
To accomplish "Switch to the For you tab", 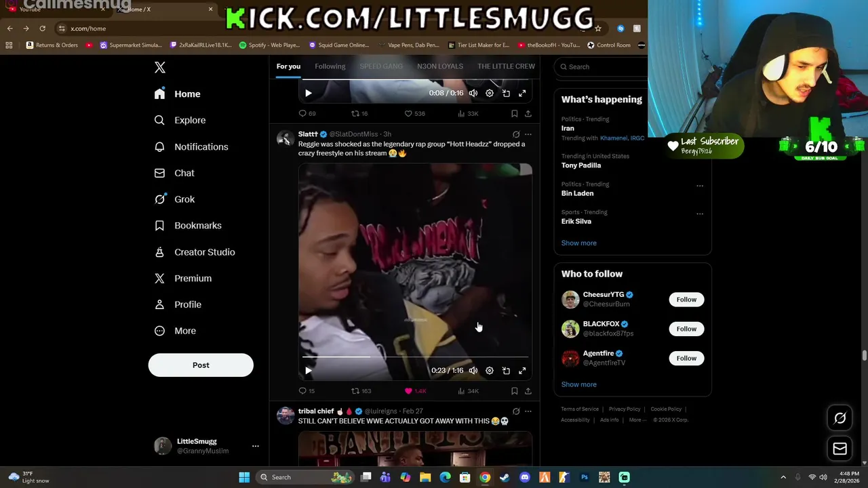I will (x=288, y=66).
